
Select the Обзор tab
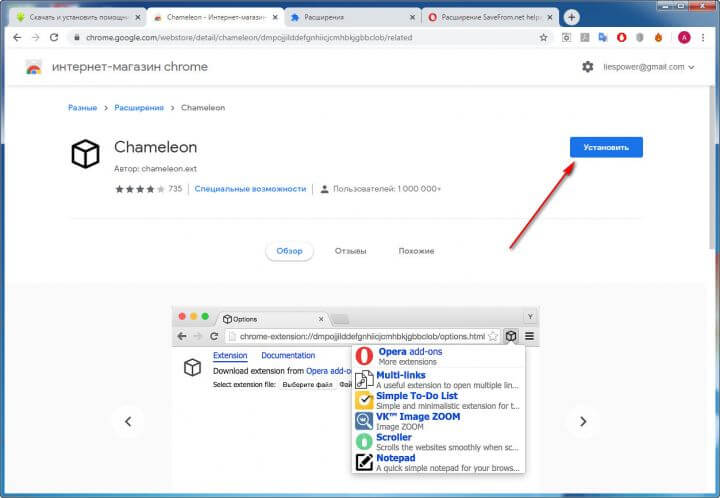(x=289, y=251)
